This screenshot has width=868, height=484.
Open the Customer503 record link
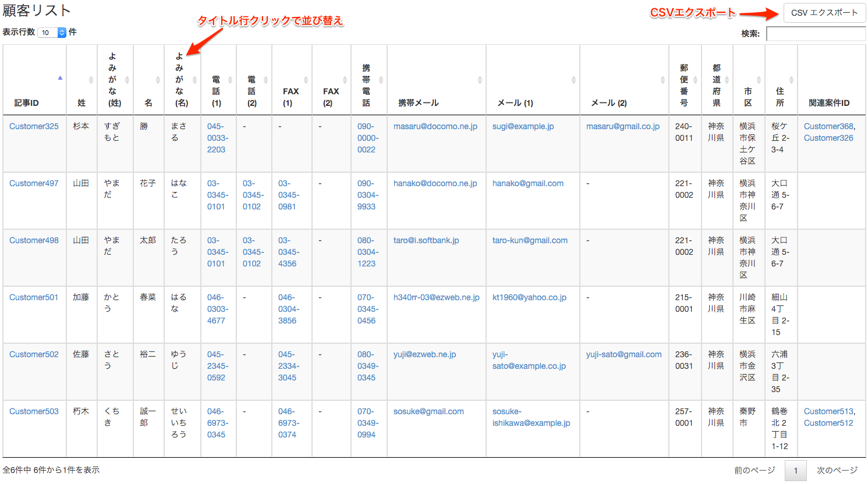pos(34,411)
